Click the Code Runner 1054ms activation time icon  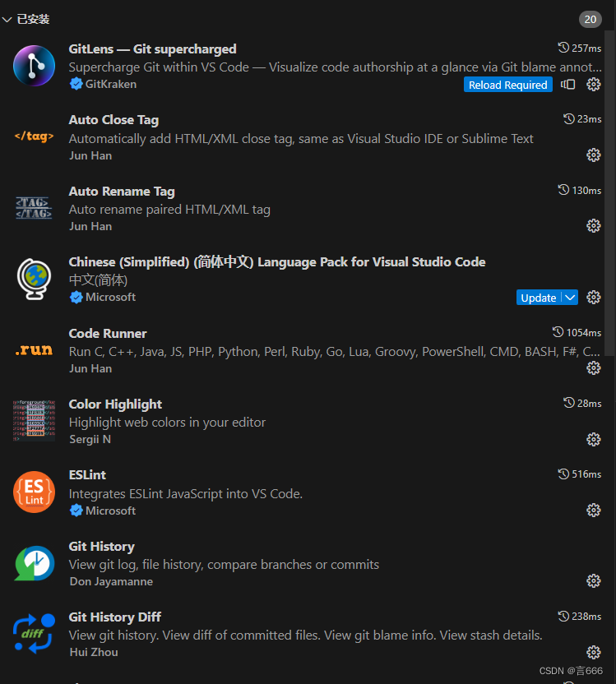tap(558, 332)
